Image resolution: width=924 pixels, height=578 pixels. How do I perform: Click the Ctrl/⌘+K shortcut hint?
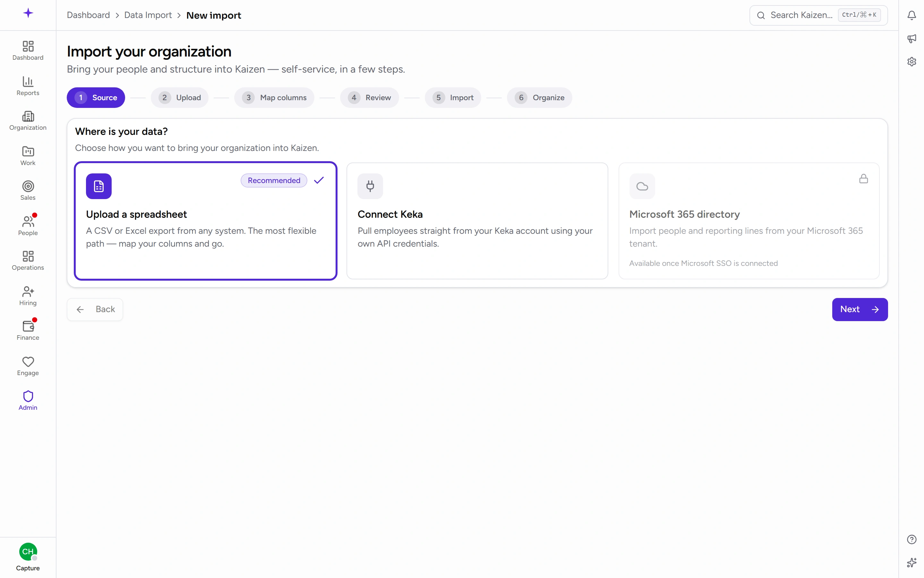coord(859,15)
